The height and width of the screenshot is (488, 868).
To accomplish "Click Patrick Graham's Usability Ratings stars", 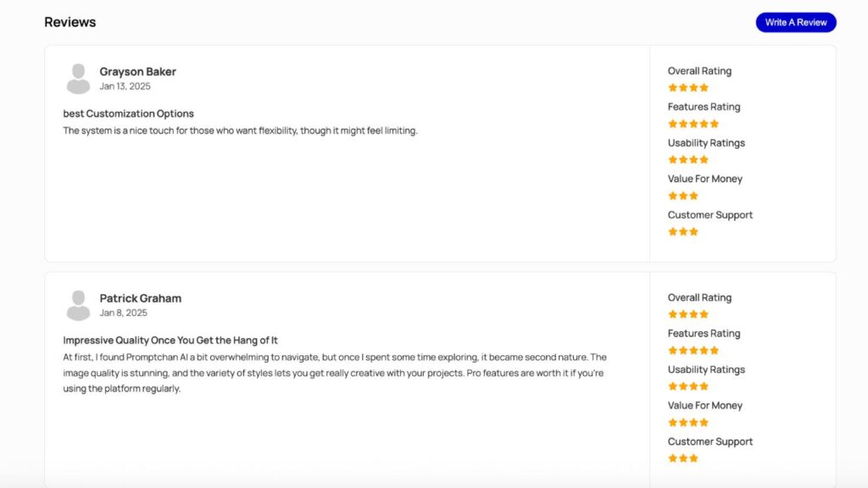I will 687,386.
